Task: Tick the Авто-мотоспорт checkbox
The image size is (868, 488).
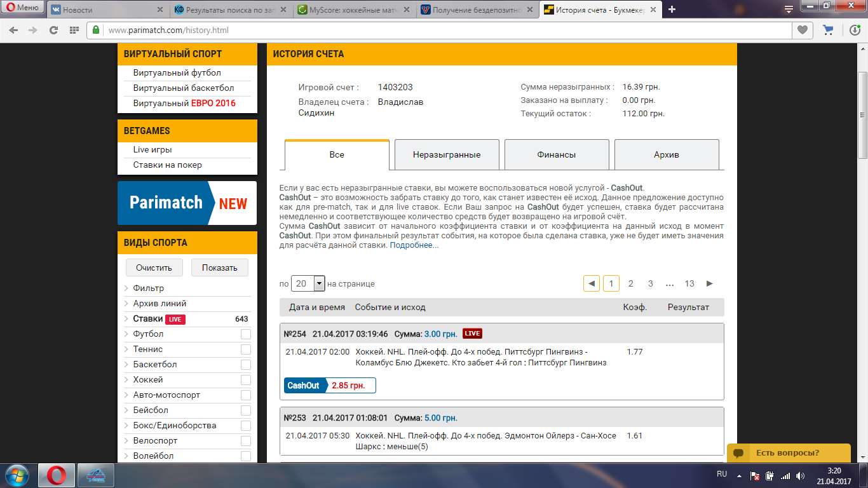Action: pyautogui.click(x=246, y=395)
